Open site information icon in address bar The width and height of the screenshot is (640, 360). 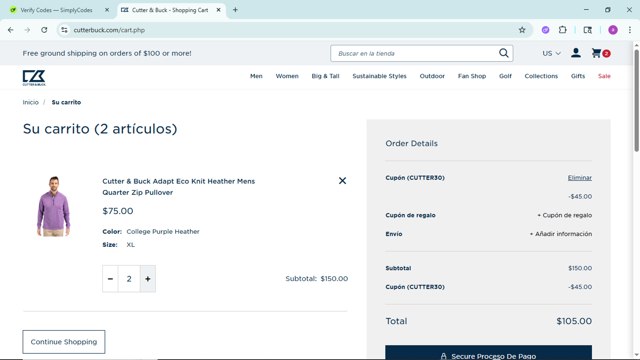pos(64,30)
